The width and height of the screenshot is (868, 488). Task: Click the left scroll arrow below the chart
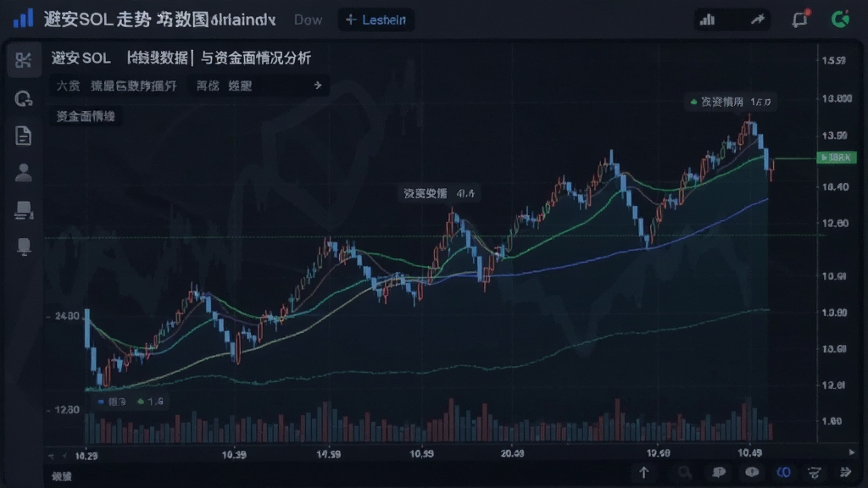click(x=52, y=456)
